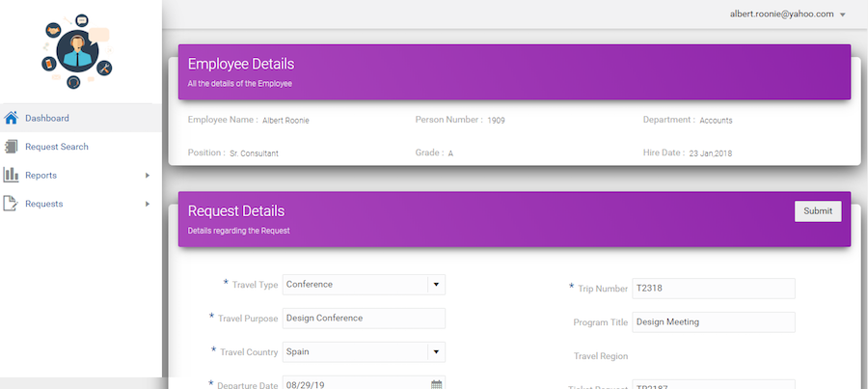Image resolution: width=868 pixels, height=389 pixels.
Task: Click the Submit button
Action: [x=818, y=211]
